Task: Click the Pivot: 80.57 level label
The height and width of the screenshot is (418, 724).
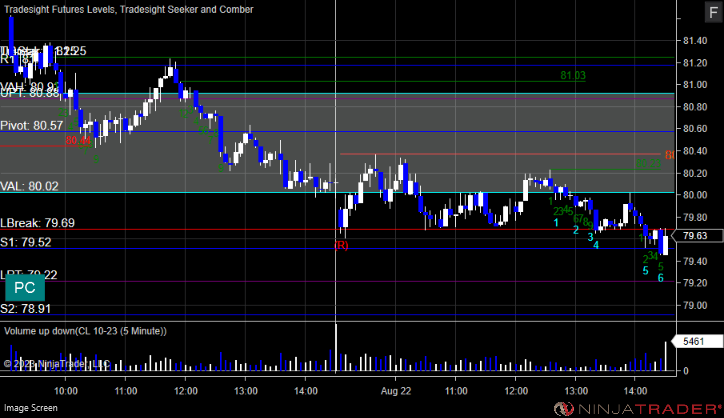Action: (x=31, y=126)
